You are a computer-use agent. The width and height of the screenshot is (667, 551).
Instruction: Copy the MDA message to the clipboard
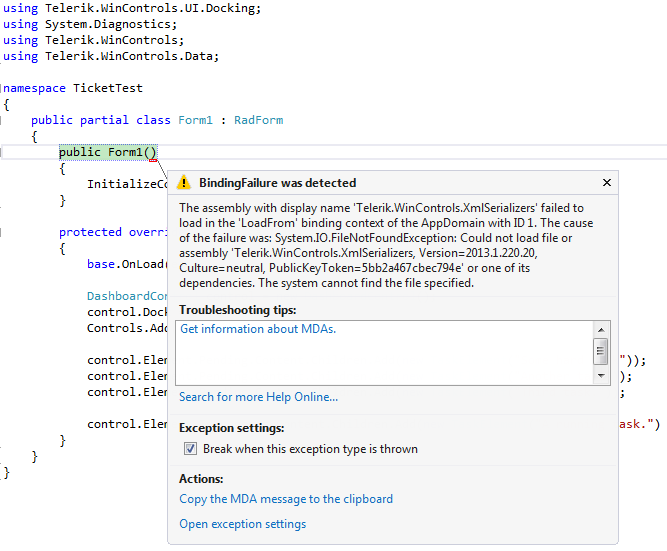tap(286, 499)
